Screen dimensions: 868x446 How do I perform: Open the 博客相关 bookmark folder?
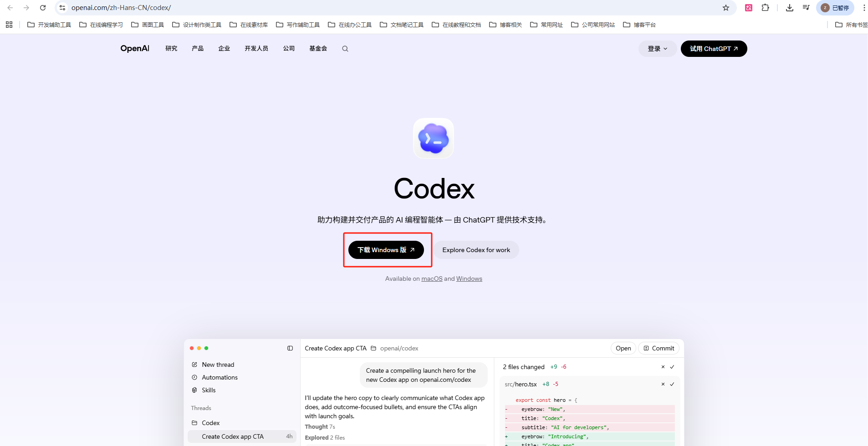click(x=505, y=25)
